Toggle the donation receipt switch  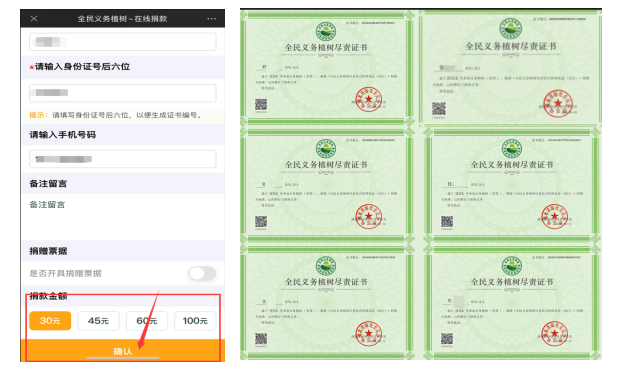point(202,273)
